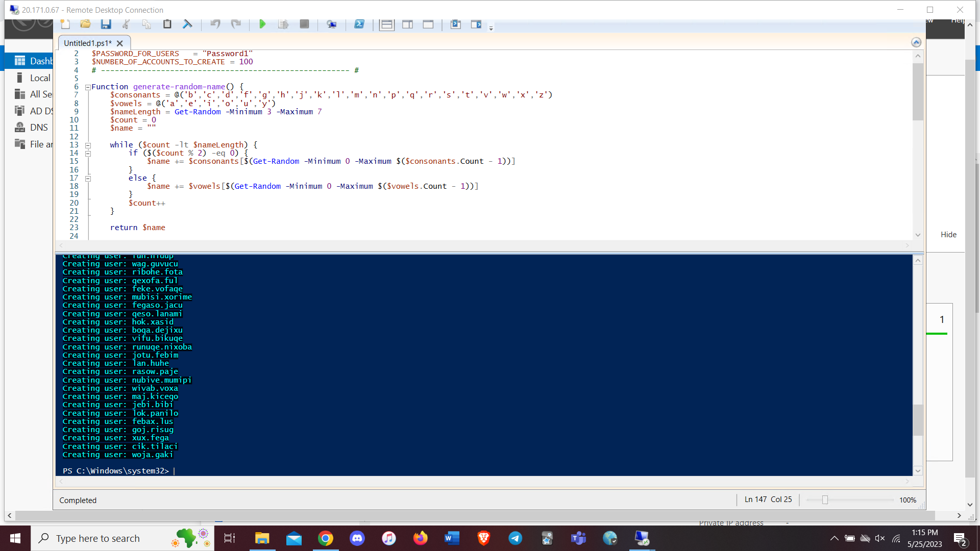Click the Clear Console Pane icon

point(187,24)
